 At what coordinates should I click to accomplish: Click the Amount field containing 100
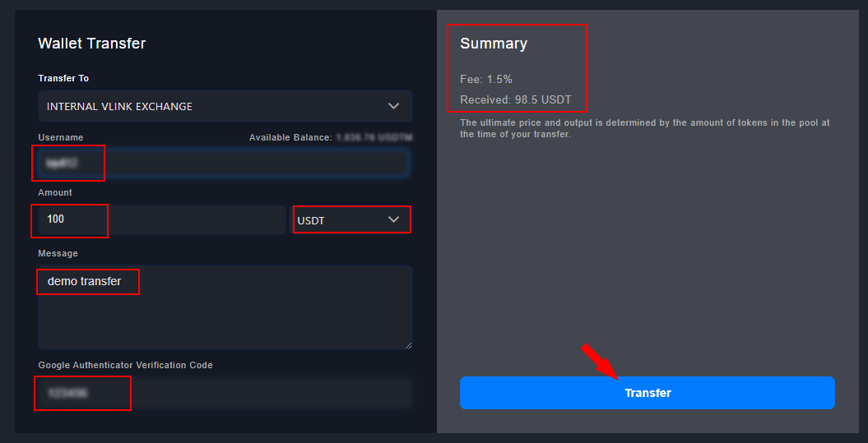tap(161, 219)
